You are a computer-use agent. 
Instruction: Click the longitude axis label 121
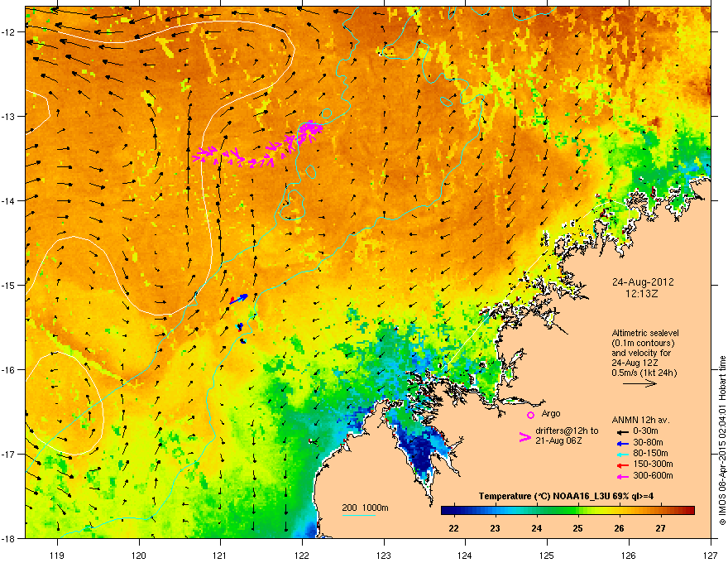221,555
